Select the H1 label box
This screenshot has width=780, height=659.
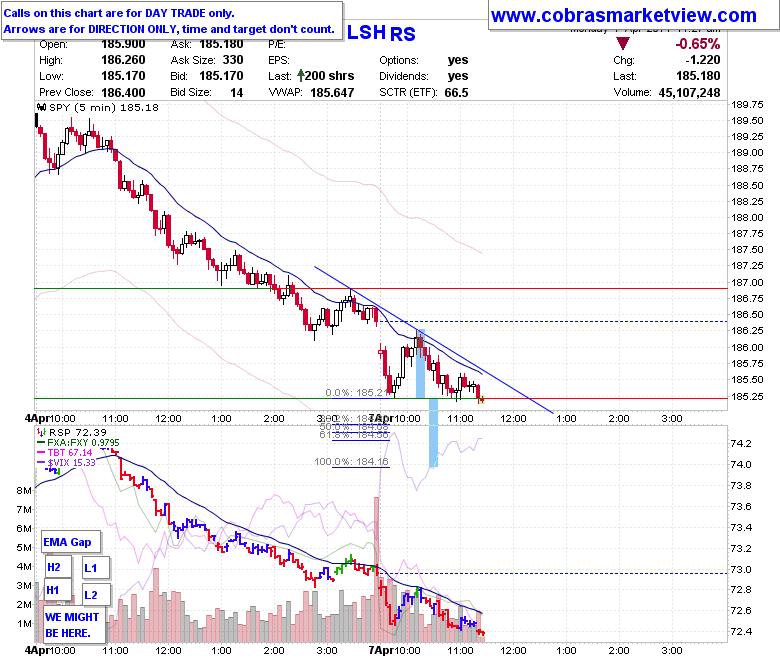[58, 590]
